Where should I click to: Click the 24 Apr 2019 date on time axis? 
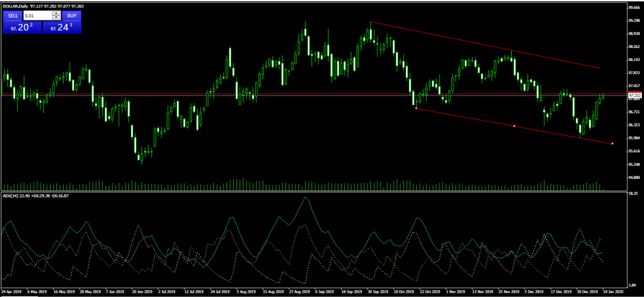click(x=12, y=291)
